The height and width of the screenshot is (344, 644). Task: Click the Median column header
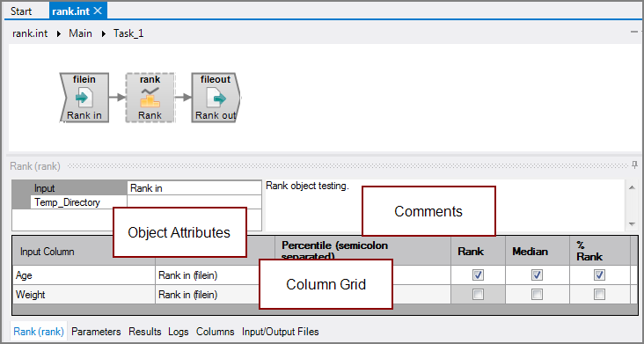click(x=538, y=251)
